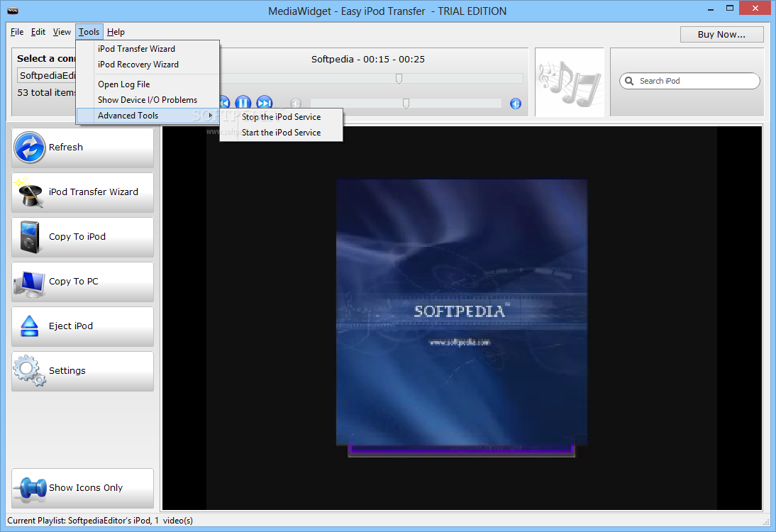Click in the Search iPod field
This screenshot has width=776, height=532.
689,81
